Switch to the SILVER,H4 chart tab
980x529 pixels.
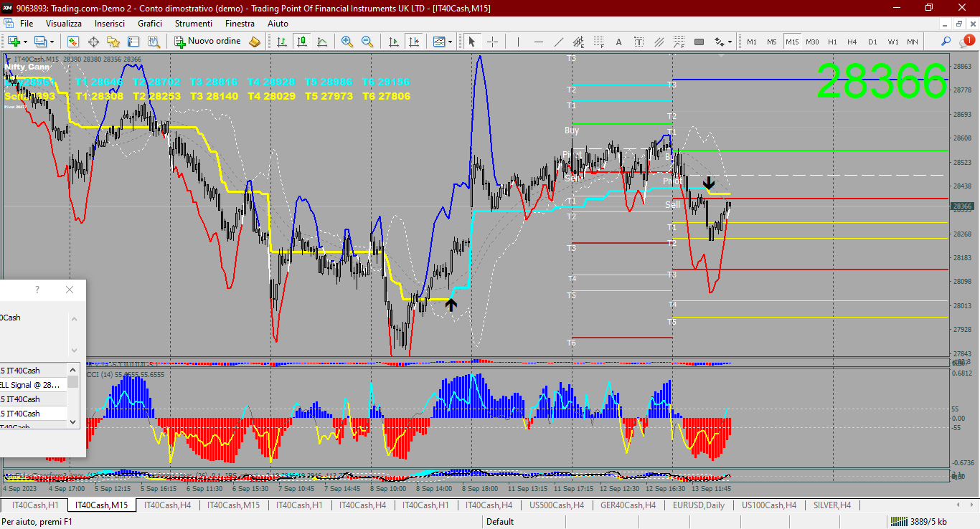(832, 505)
